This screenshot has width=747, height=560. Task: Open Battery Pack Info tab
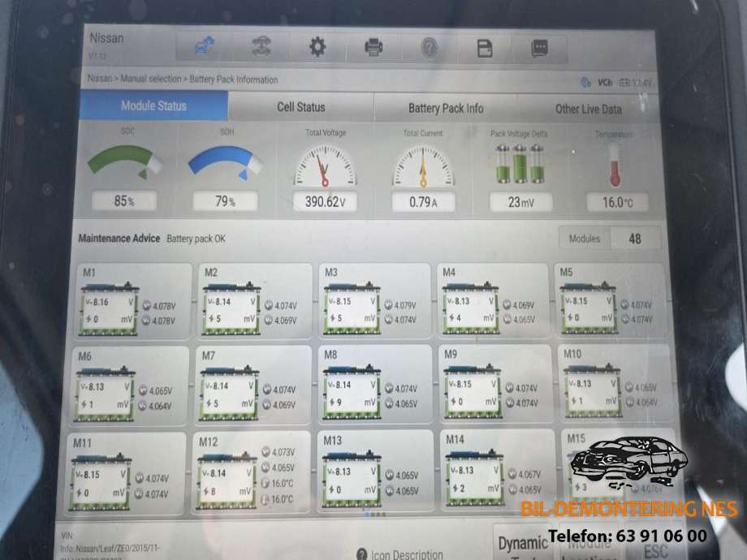446,109
